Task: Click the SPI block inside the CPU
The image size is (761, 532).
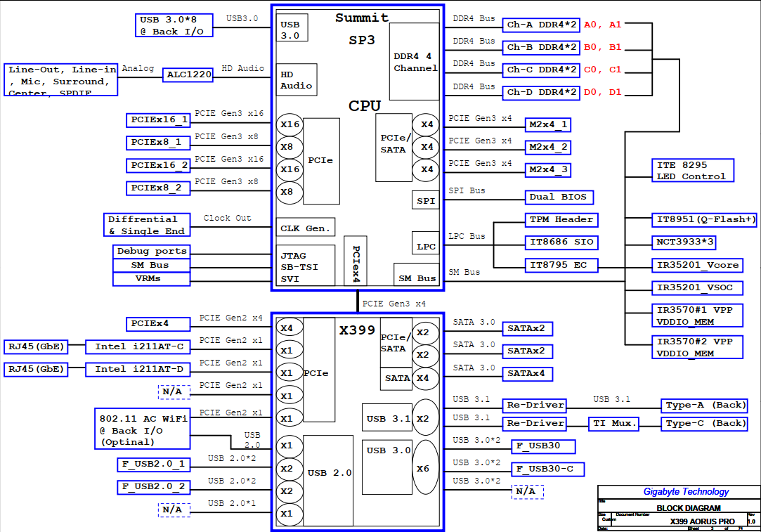Action: pos(425,200)
